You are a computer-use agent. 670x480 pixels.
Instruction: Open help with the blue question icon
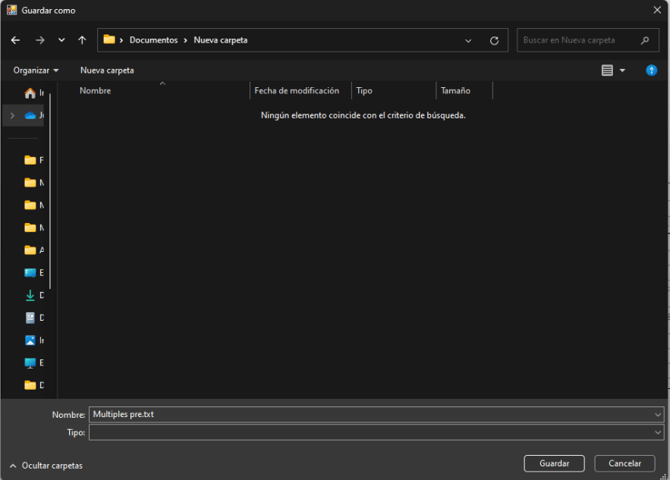pos(651,70)
